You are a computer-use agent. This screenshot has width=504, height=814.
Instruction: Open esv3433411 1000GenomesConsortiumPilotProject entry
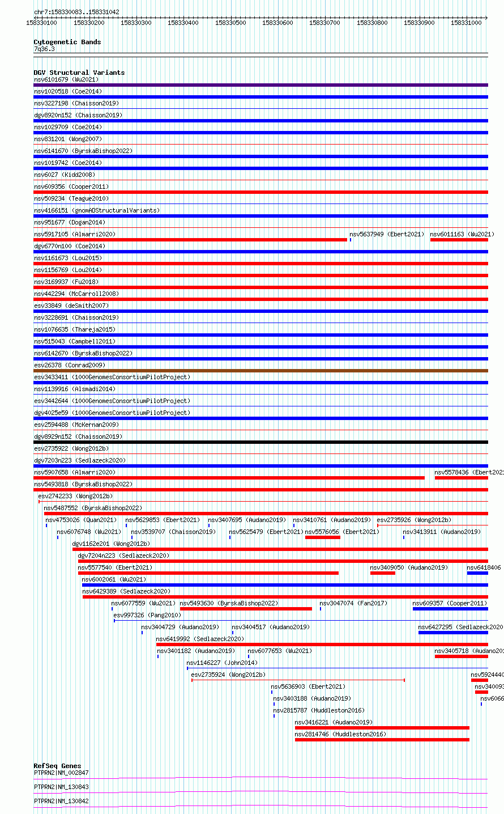tap(112, 377)
